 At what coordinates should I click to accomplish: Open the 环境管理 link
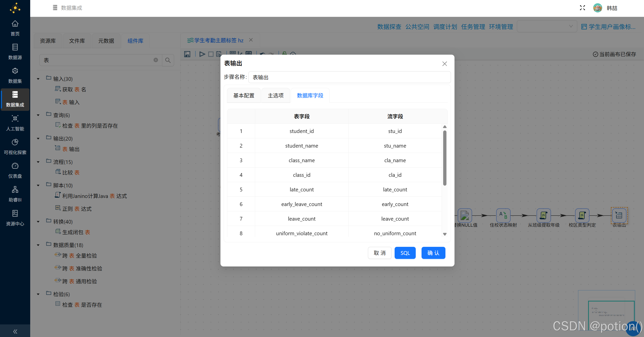(501, 27)
